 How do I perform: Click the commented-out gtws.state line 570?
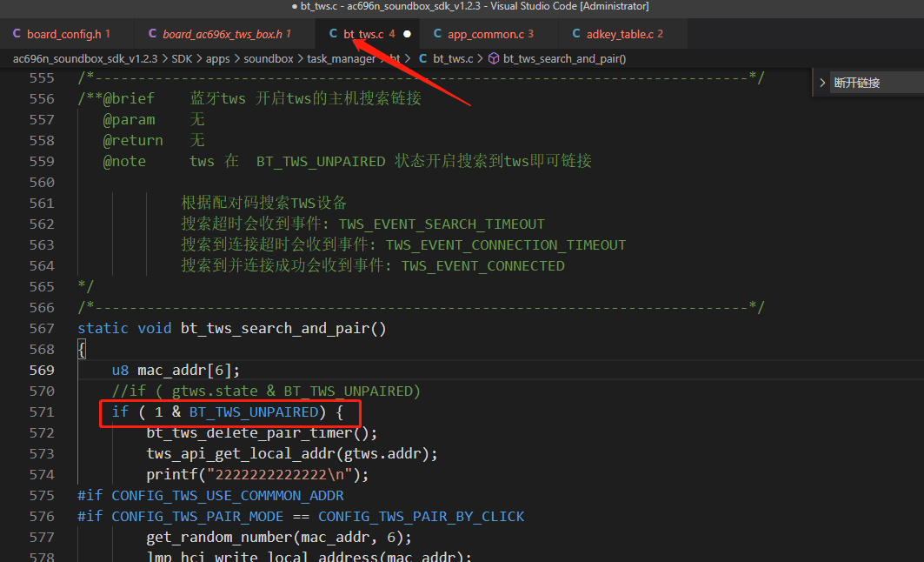pyautogui.click(x=266, y=391)
